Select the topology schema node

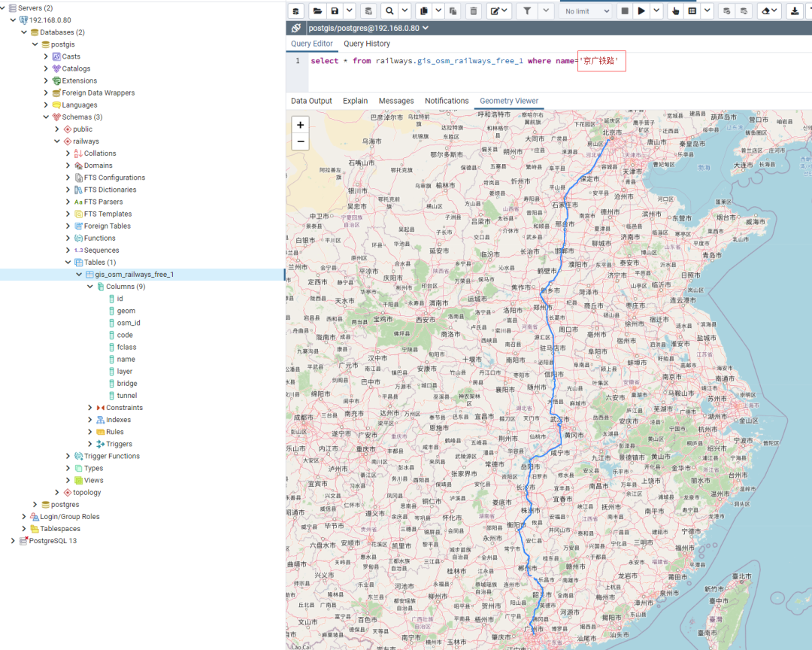87,493
